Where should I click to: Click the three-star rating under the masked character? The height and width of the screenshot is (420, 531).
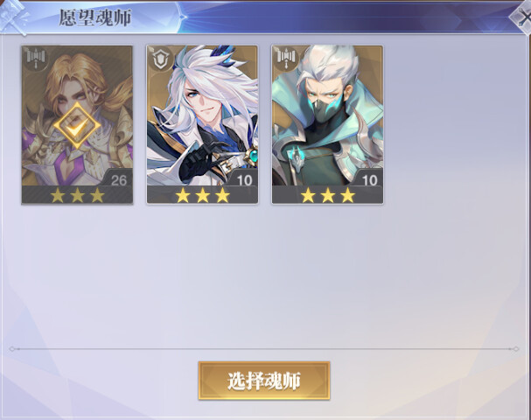click(328, 195)
